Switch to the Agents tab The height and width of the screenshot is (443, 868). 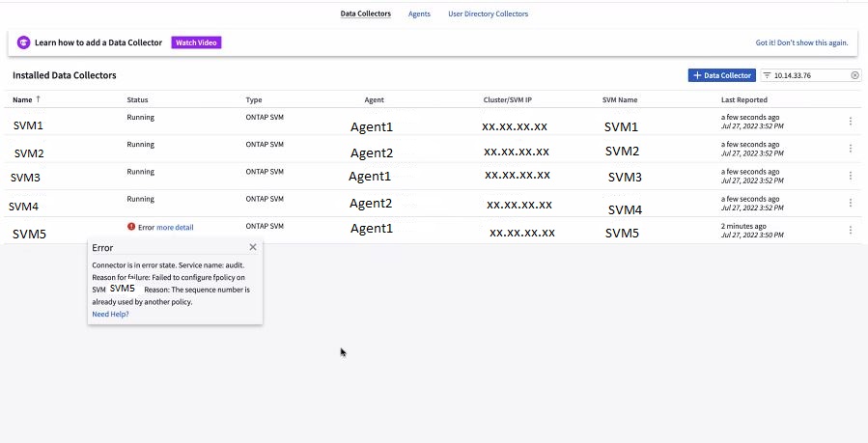point(419,14)
